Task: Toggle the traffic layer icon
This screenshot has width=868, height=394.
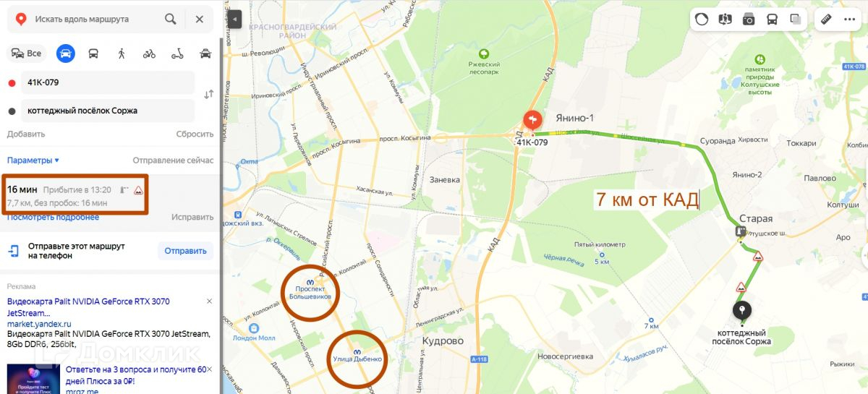Action: [702, 20]
